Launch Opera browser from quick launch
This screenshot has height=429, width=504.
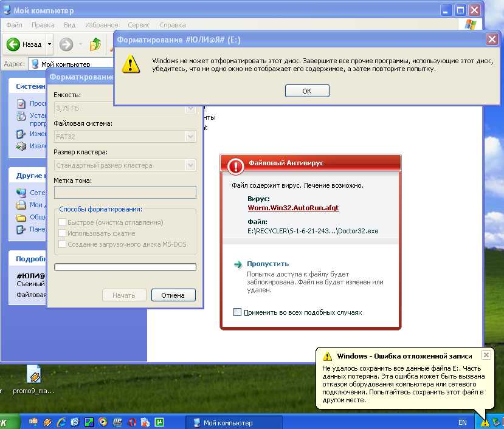pos(131,422)
